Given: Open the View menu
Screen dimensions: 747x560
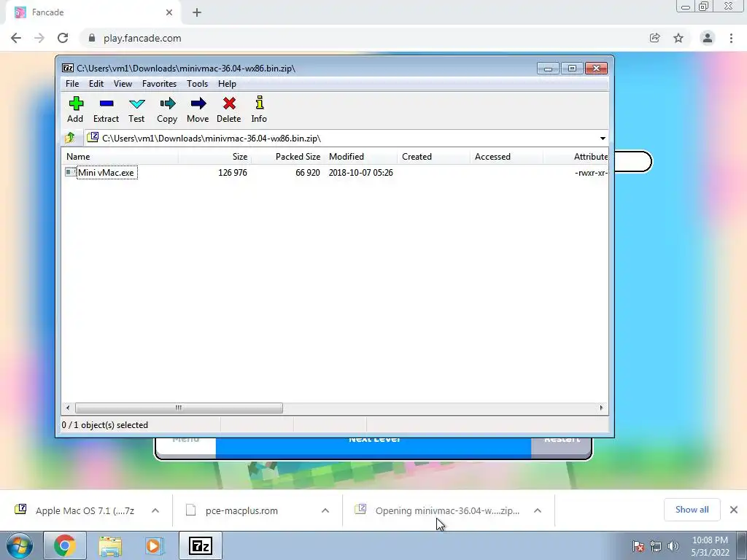Looking at the screenshot, I should pos(123,84).
